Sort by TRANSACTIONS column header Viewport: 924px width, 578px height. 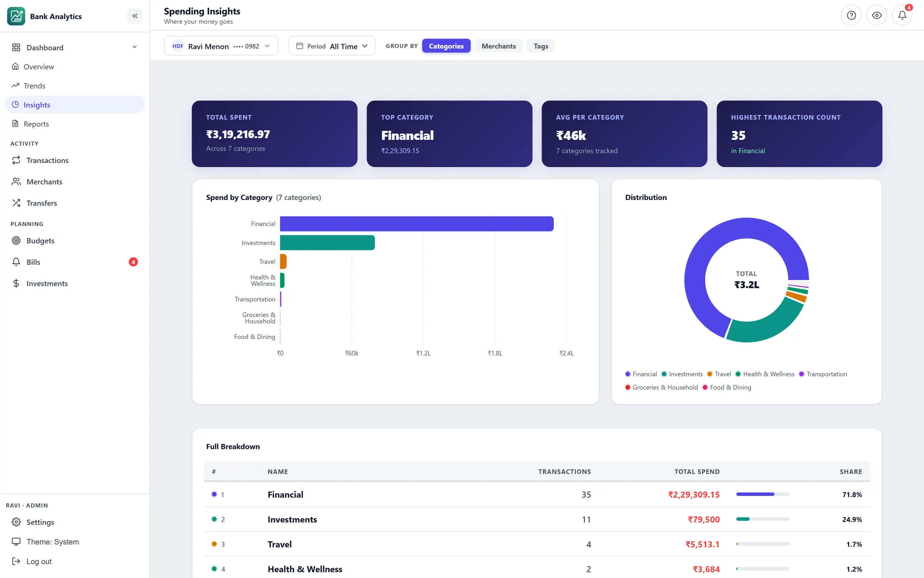(564, 472)
